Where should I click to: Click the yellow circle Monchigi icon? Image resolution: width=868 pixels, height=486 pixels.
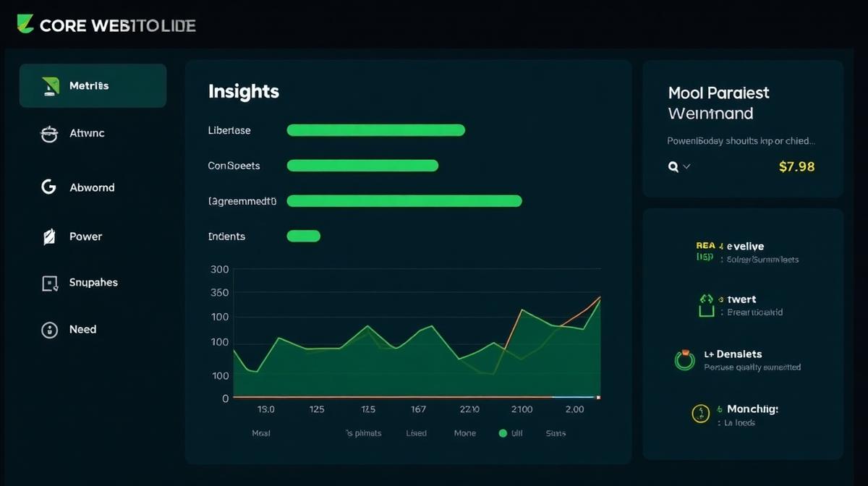[702, 414]
